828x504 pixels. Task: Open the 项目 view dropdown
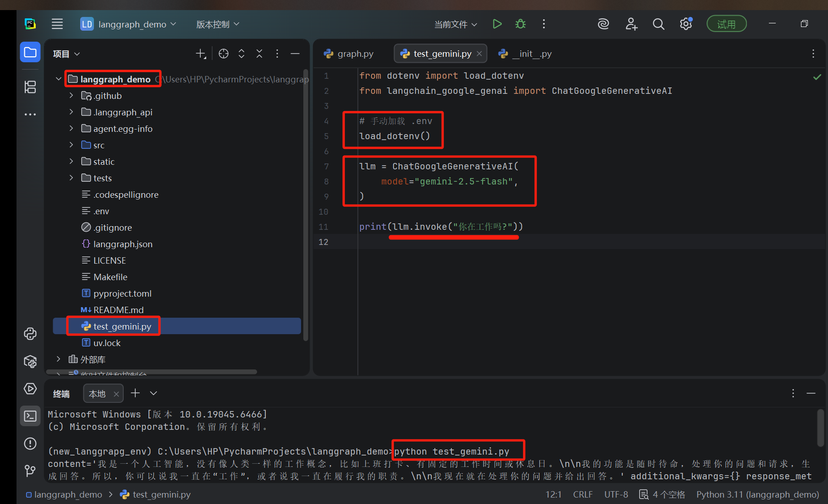[66, 54]
